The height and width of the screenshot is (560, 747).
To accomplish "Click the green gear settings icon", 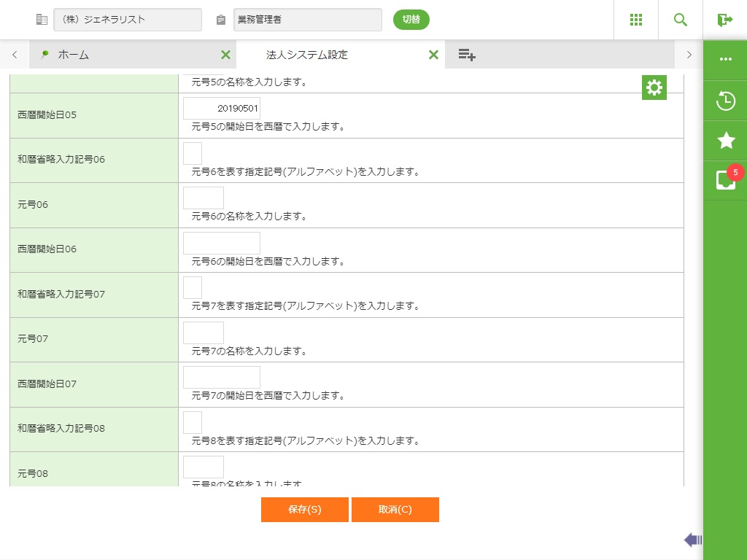I will 654,87.
